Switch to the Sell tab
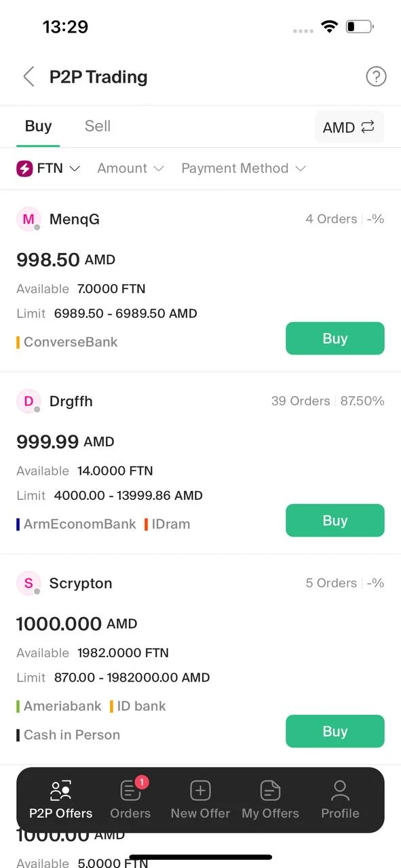The width and height of the screenshot is (401, 868). pos(98,126)
